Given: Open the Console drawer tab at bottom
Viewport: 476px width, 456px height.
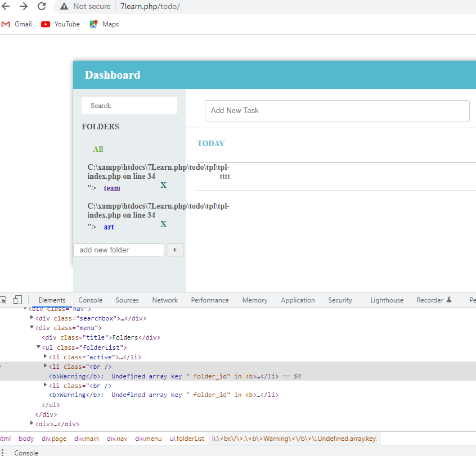Looking at the screenshot, I should pyautogui.click(x=26, y=453).
